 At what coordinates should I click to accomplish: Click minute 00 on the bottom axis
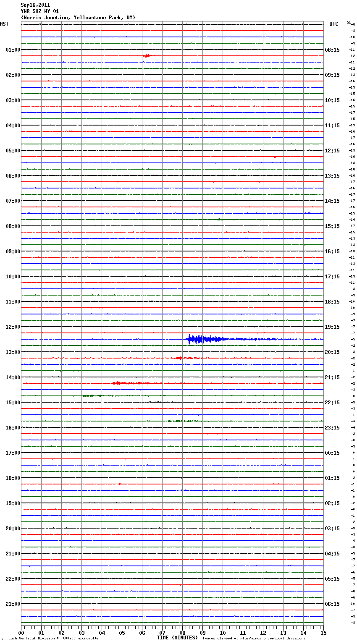coord(21,633)
